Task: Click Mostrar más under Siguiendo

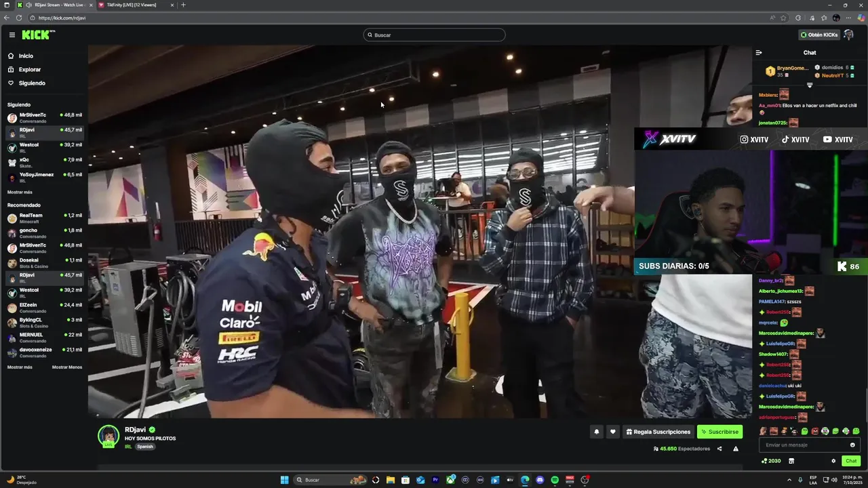Action: click(x=20, y=192)
